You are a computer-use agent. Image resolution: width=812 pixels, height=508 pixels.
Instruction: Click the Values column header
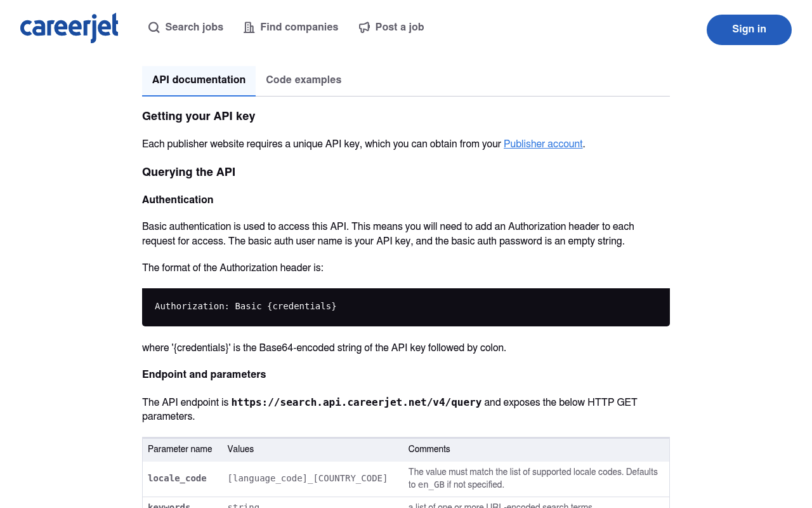click(x=240, y=450)
